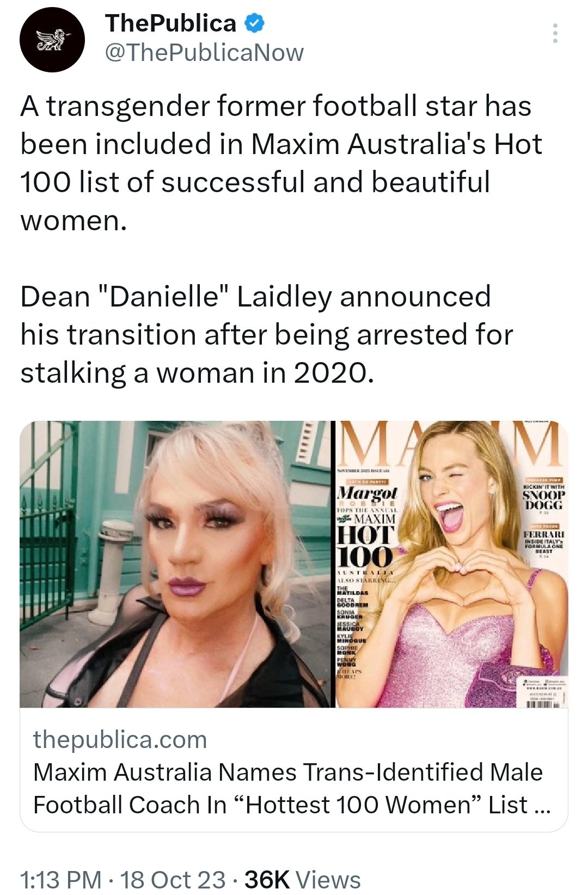Click the 1:13 PM timestamp
The image size is (588, 895).
coord(60,879)
